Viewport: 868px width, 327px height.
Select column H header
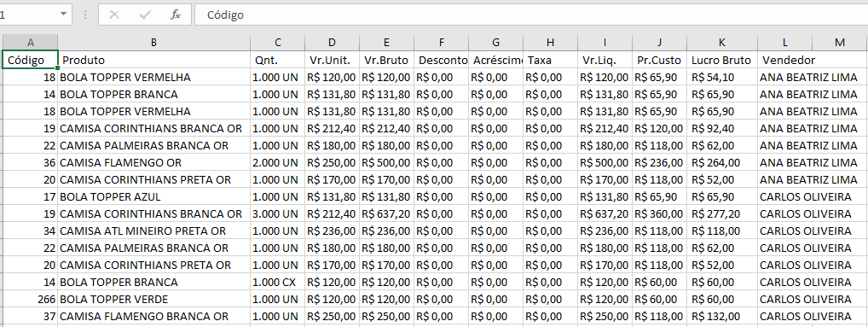550,42
